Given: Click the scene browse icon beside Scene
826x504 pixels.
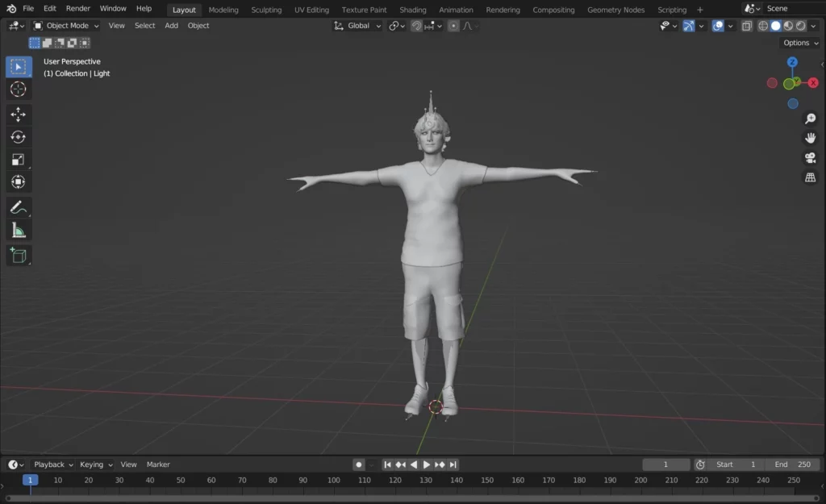Looking at the screenshot, I should click(751, 8).
